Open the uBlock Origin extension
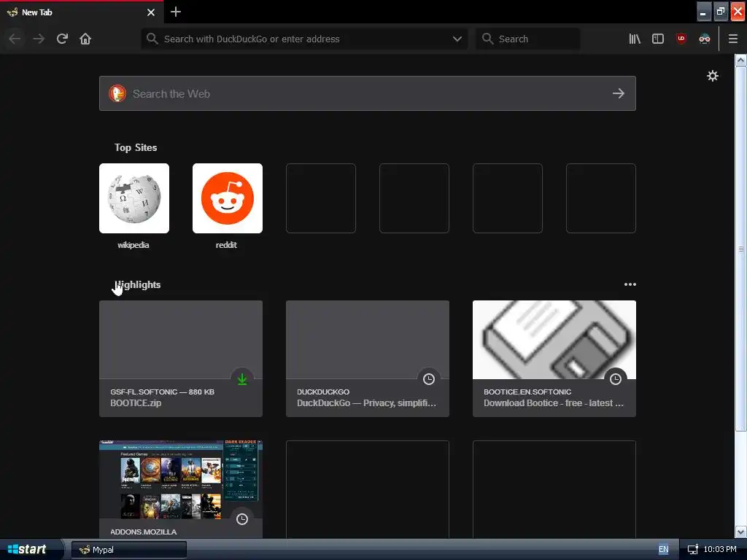 point(681,39)
